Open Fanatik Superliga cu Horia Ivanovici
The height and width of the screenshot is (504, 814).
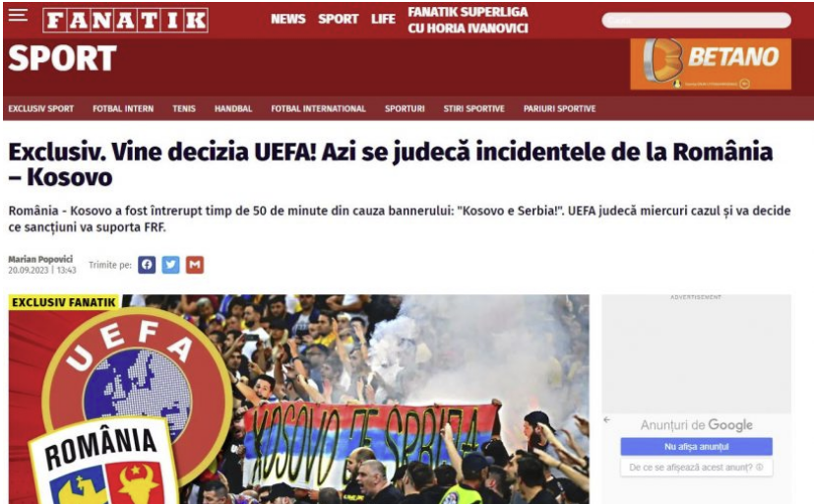click(x=468, y=21)
